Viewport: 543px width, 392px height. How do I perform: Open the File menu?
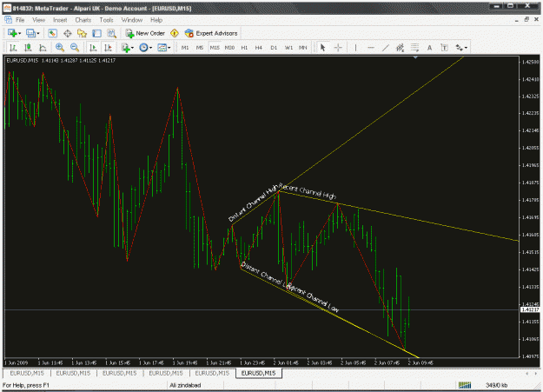(20, 20)
